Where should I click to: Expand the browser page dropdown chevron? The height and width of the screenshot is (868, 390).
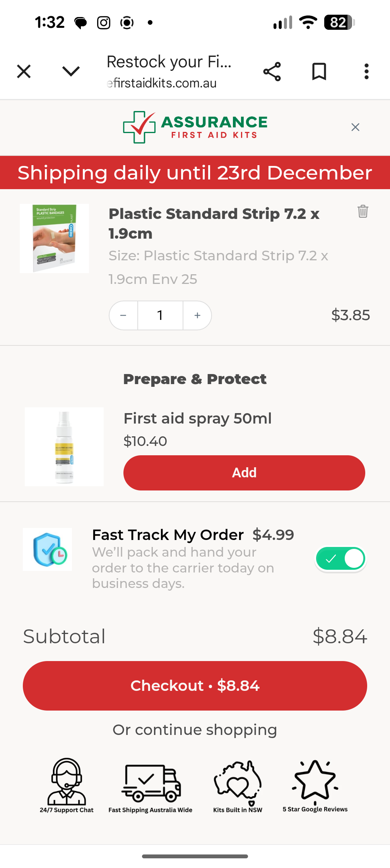click(71, 72)
